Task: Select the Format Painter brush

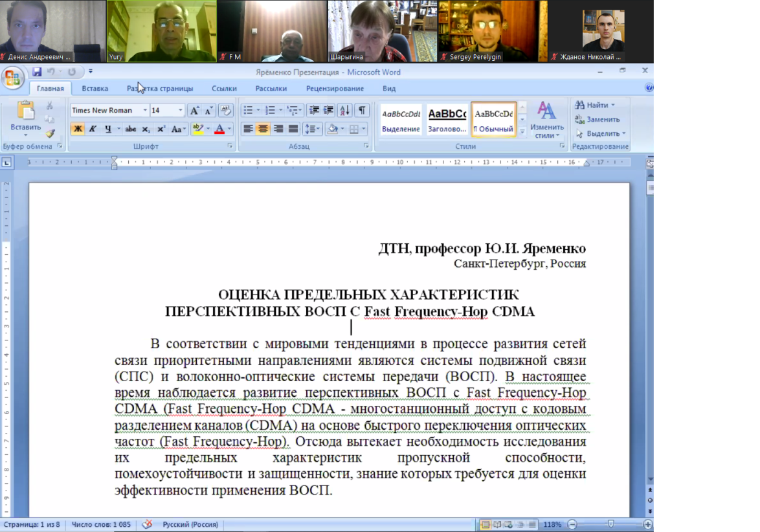Action: tap(50, 133)
